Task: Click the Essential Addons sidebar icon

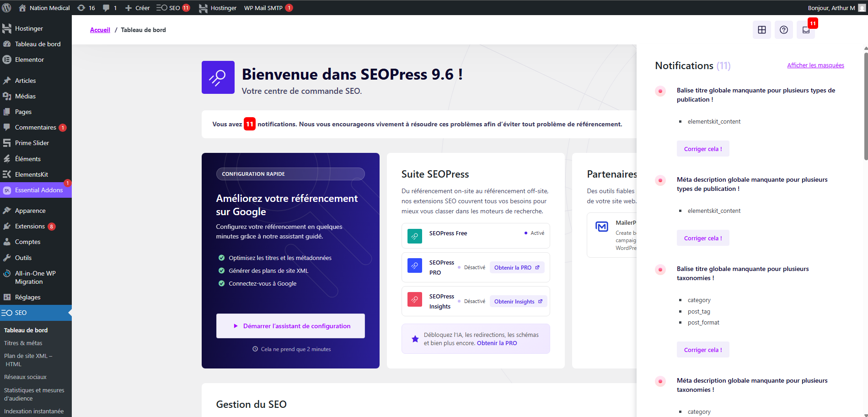Action: coord(7,190)
